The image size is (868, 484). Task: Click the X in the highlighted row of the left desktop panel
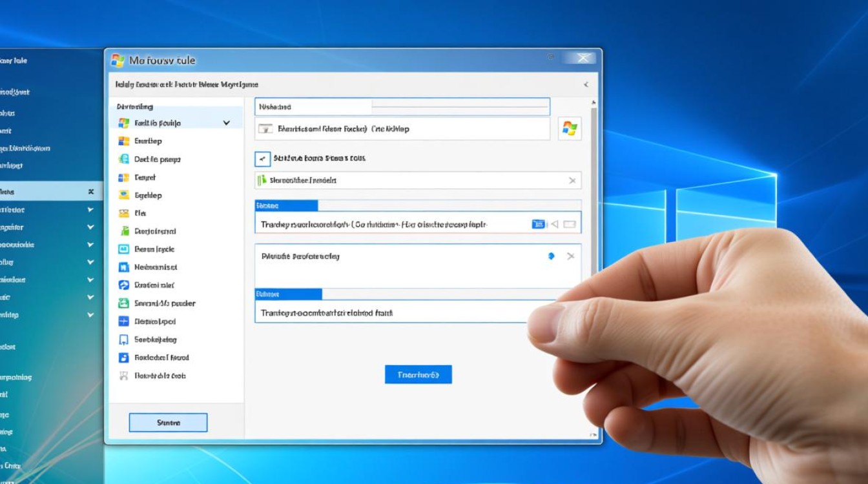point(91,192)
